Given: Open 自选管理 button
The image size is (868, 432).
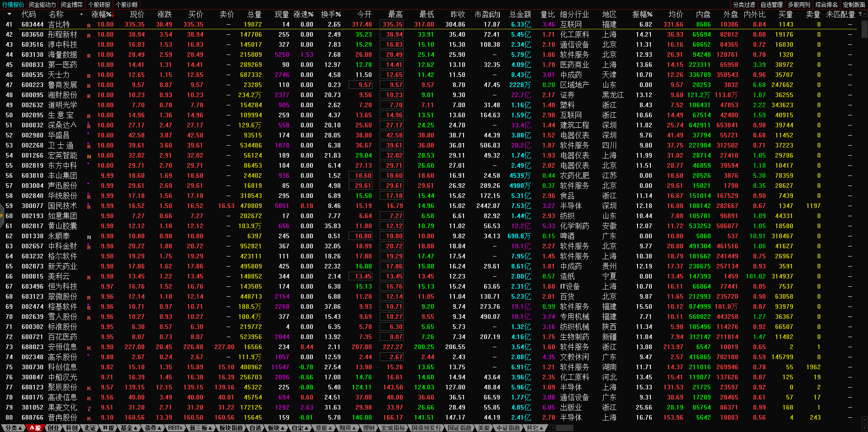Looking at the screenshot, I should pyautogui.click(x=771, y=5).
